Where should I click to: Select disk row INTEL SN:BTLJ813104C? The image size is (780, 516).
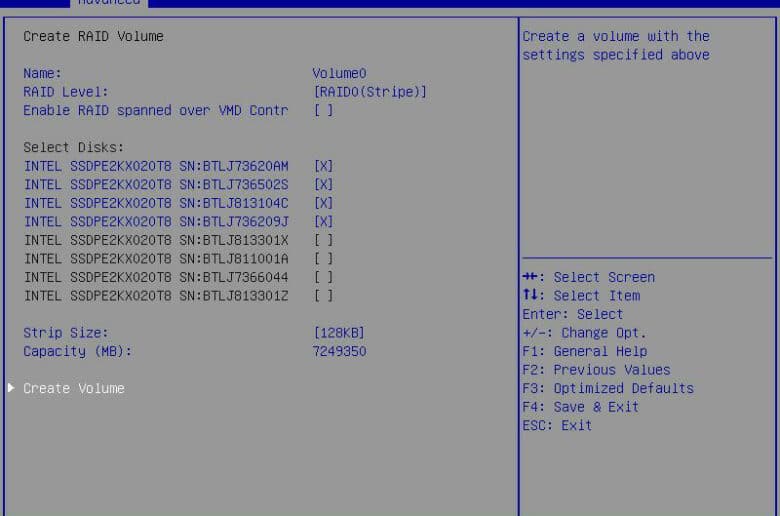(156, 203)
